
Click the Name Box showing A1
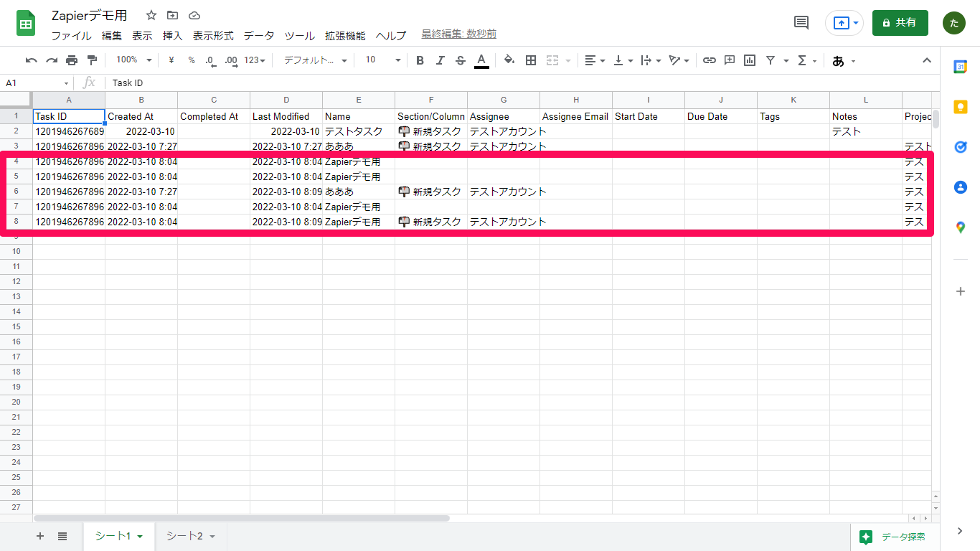tap(36, 83)
